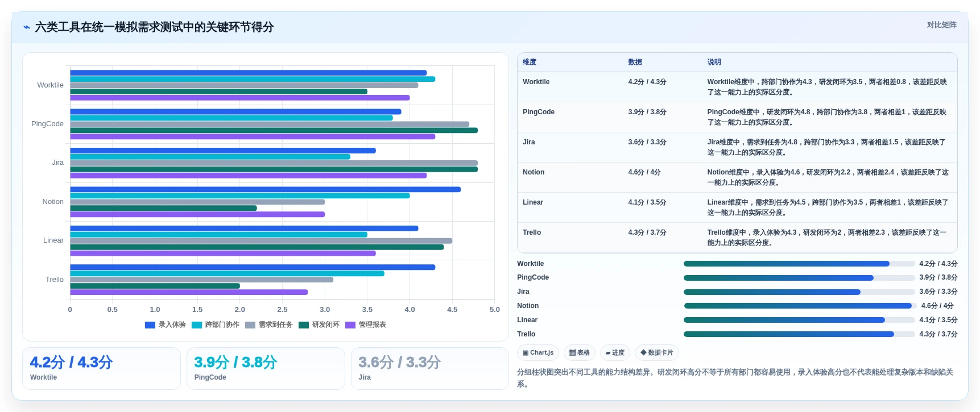Click the Notion label beside its progress bar
Image resolution: width=980 pixels, height=412 pixels.
click(528, 306)
